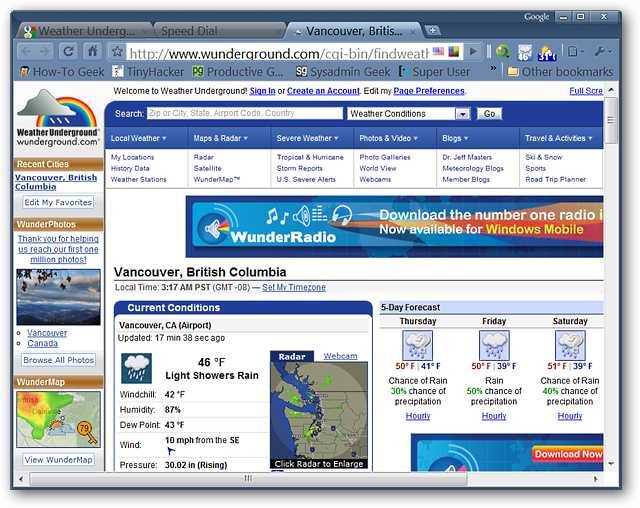The width and height of the screenshot is (640, 508).
Task: Click the Go play arrow beside address bar
Action: coord(473,51)
